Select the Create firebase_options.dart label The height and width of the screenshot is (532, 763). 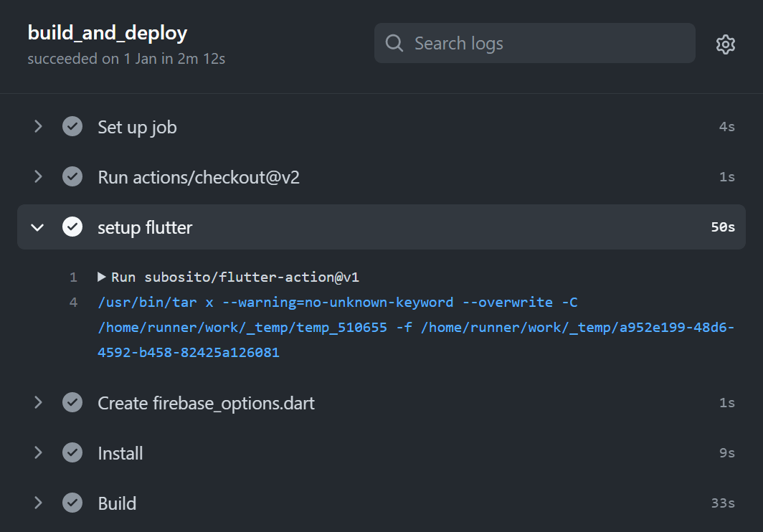click(207, 404)
